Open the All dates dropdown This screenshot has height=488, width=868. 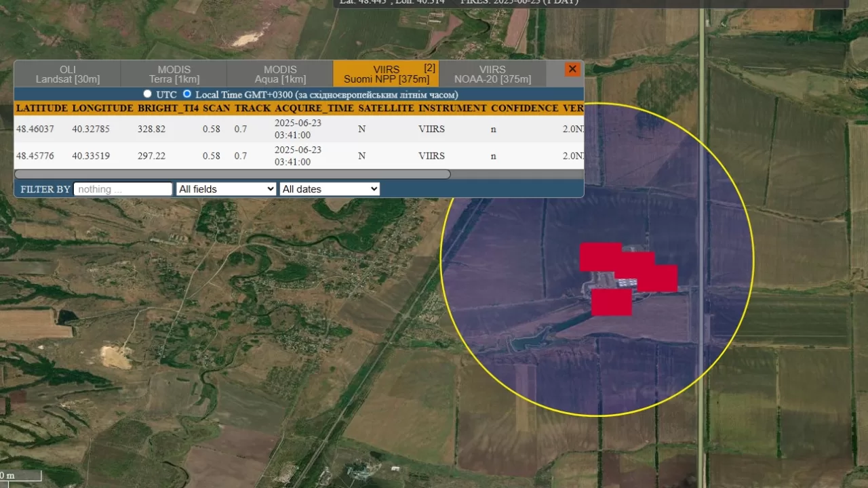[330, 189]
